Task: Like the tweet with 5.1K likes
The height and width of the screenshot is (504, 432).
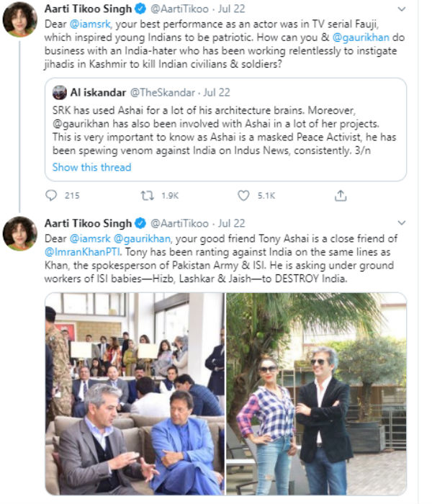Action: pos(244,195)
